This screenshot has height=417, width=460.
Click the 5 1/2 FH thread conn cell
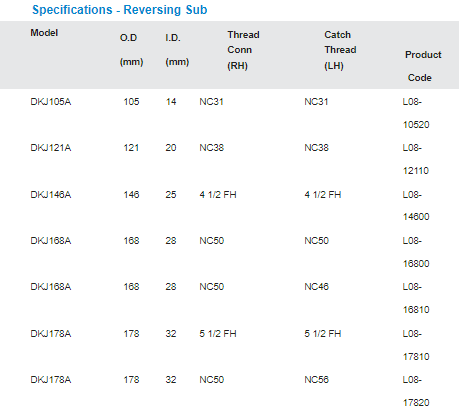point(218,334)
